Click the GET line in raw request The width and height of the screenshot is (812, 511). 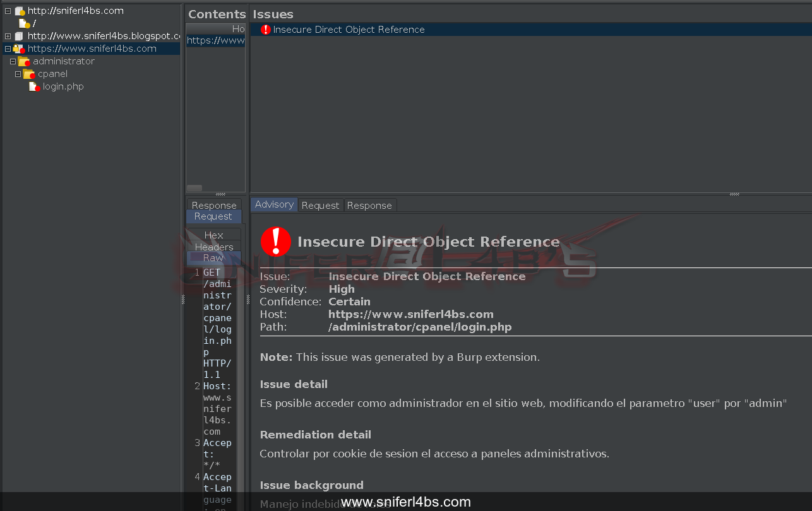217,324
